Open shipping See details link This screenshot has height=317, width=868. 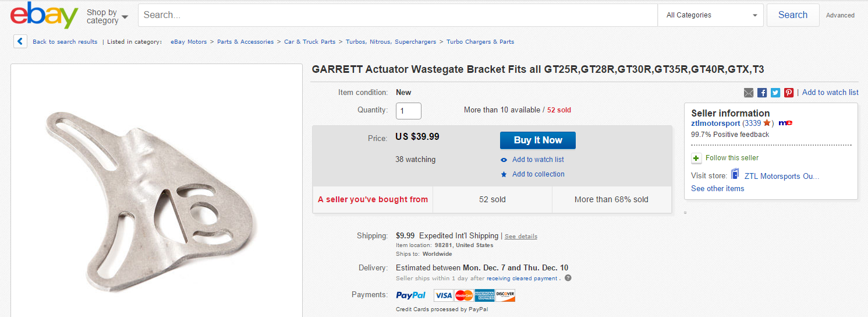tap(521, 237)
